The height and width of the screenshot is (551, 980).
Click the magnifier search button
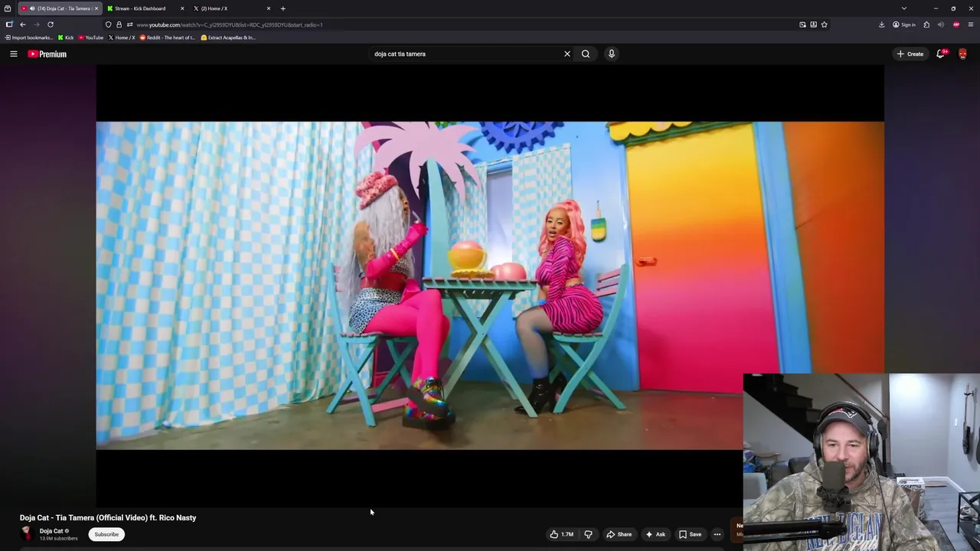click(586, 54)
